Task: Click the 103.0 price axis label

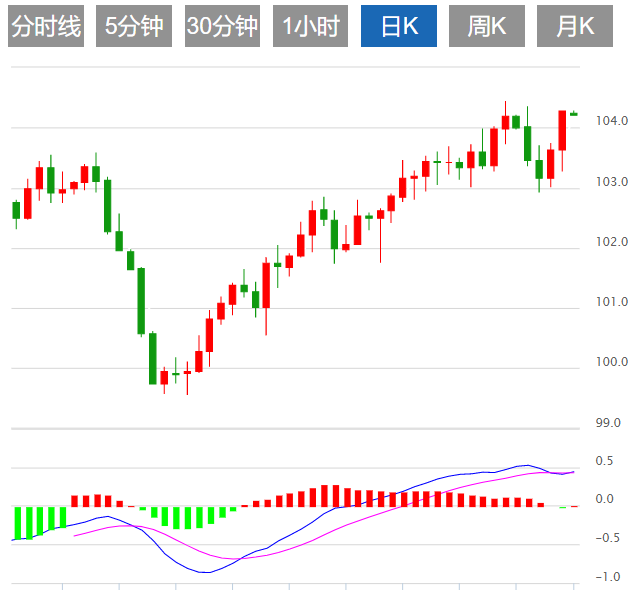Action: (612, 182)
